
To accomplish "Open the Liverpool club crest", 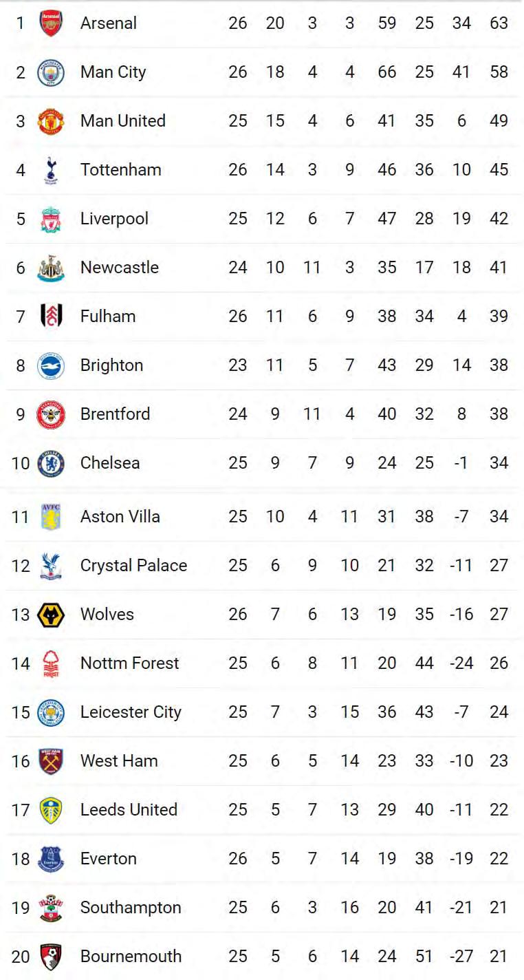I will pyautogui.click(x=51, y=219).
